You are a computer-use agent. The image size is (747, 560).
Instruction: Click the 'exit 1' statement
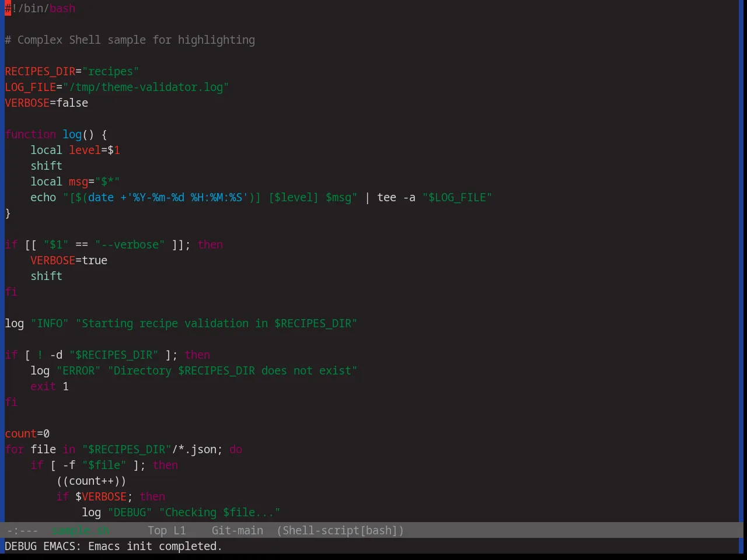[x=50, y=386]
